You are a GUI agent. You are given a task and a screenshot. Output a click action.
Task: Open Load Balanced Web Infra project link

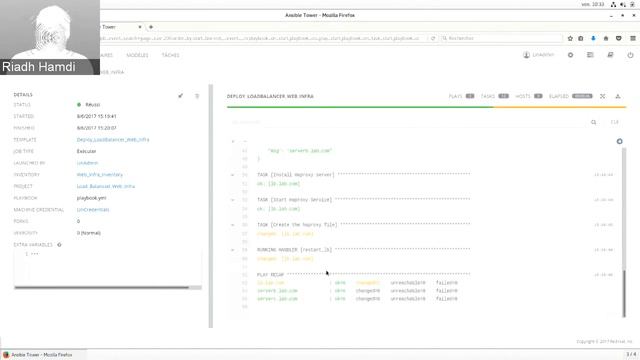[x=106, y=186]
